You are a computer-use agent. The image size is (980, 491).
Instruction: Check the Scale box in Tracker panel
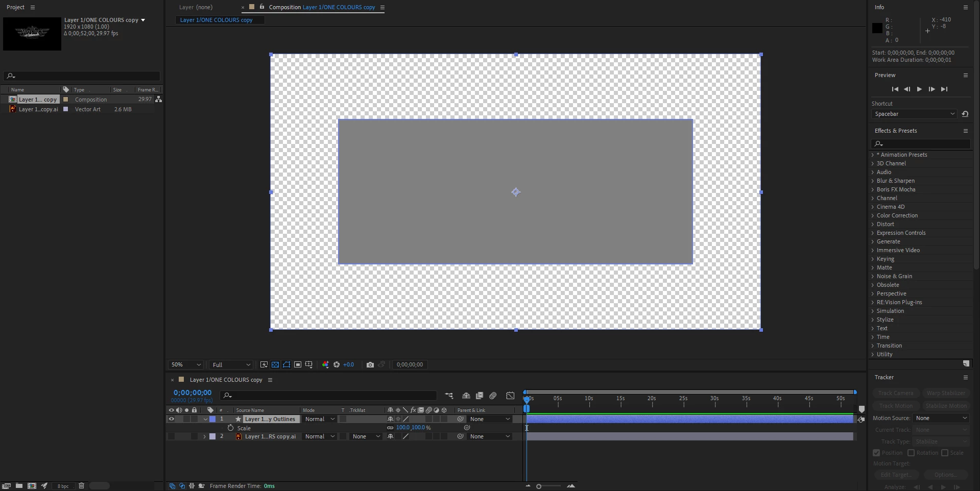pyautogui.click(x=945, y=453)
